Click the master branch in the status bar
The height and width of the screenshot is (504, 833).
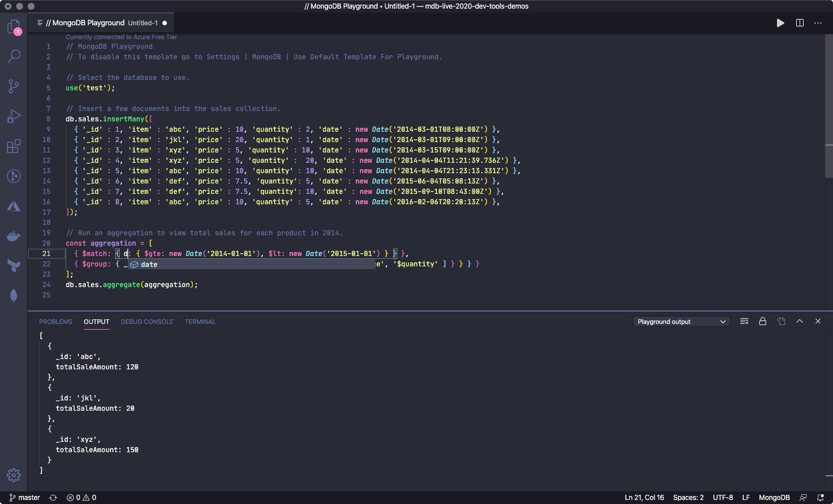24,497
